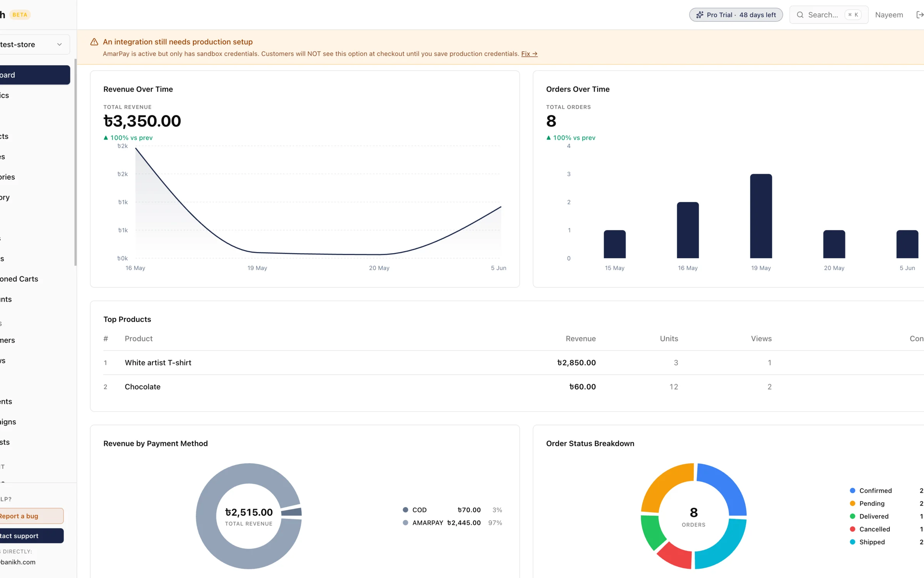The height and width of the screenshot is (578, 924).
Task: Open the active Dashboard sidebar item
Action: point(35,75)
